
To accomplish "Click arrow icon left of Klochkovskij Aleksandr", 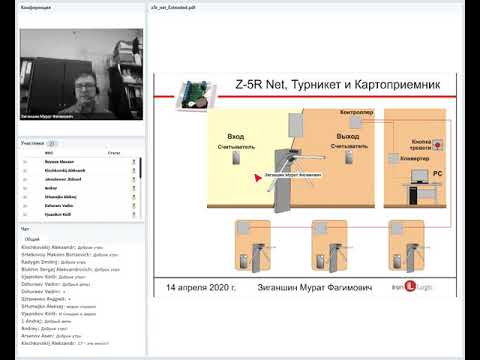I will click(x=25, y=171).
